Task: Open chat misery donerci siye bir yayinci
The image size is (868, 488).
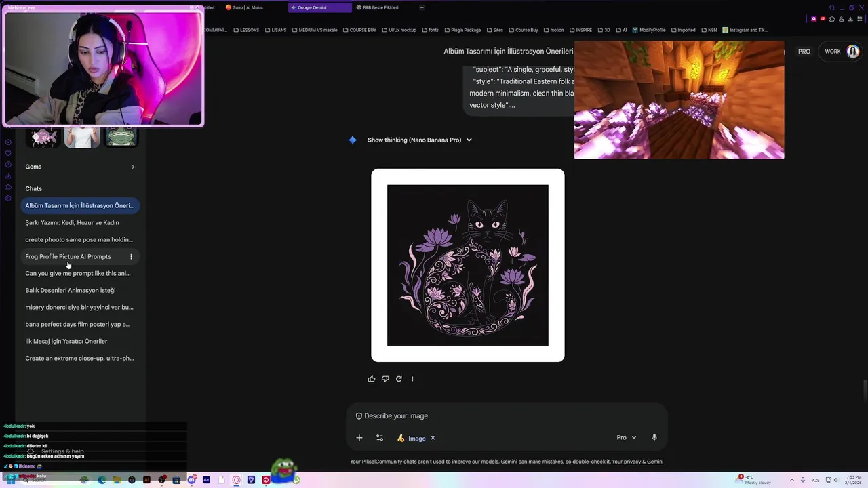Action: pyautogui.click(x=79, y=307)
